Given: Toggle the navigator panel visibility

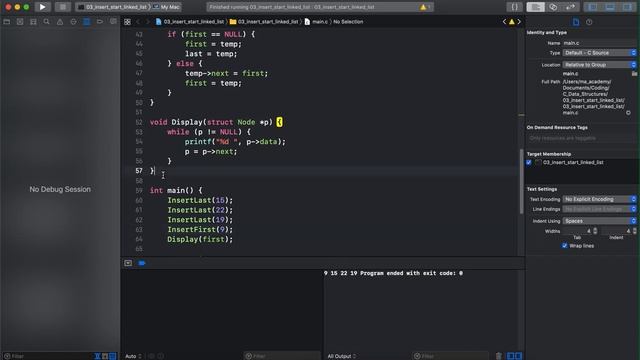Looking at the screenshot, I should [x=593, y=7].
